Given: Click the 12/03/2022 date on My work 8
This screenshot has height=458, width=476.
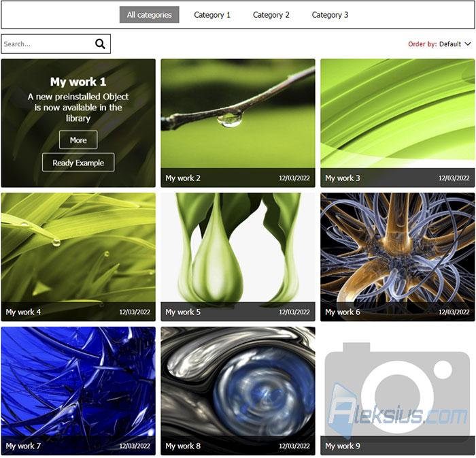Looking at the screenshot, I should tap(294, 446).
